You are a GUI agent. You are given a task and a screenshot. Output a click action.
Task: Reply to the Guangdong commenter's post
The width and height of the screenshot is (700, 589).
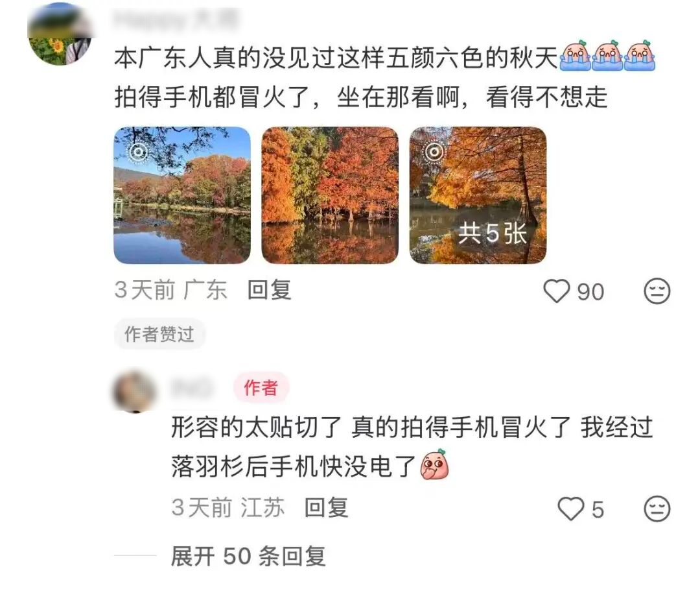270,290
